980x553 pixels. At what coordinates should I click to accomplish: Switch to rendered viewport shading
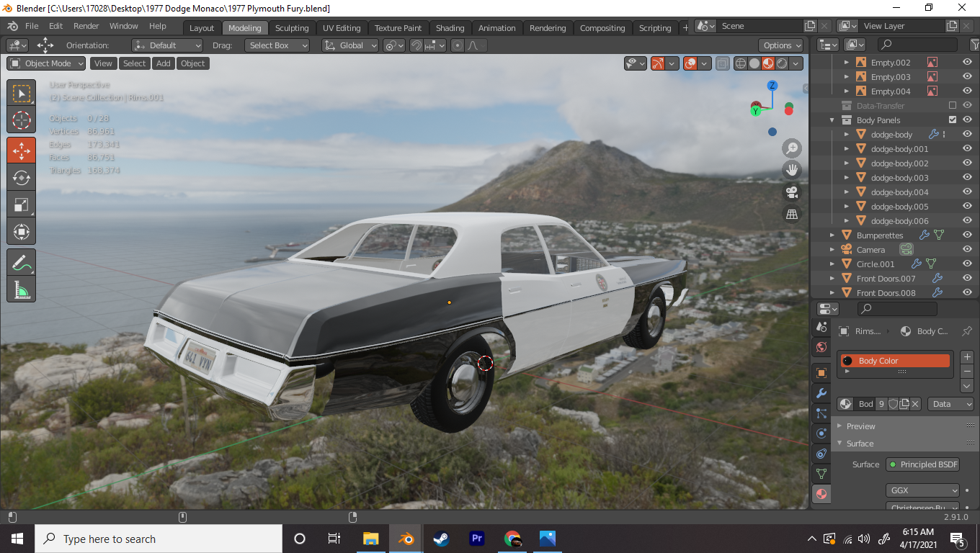782,63
